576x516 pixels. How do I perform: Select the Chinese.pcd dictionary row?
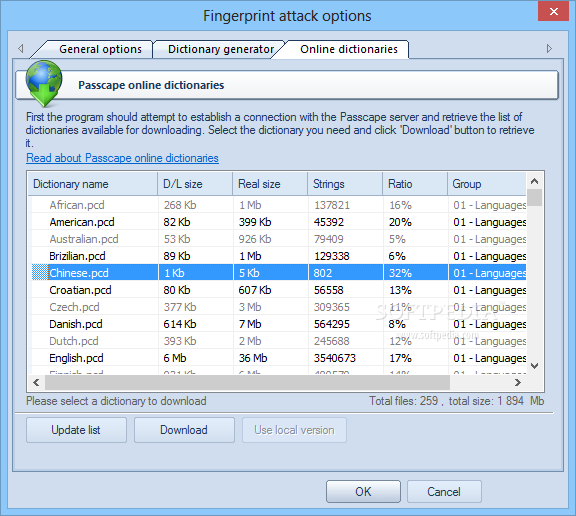pos(278,273)
